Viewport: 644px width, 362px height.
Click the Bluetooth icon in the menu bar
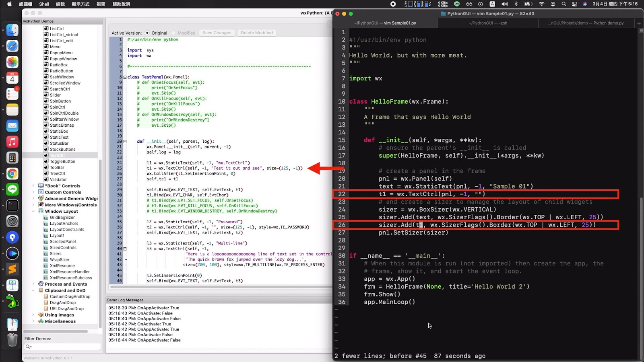point(516,4)
